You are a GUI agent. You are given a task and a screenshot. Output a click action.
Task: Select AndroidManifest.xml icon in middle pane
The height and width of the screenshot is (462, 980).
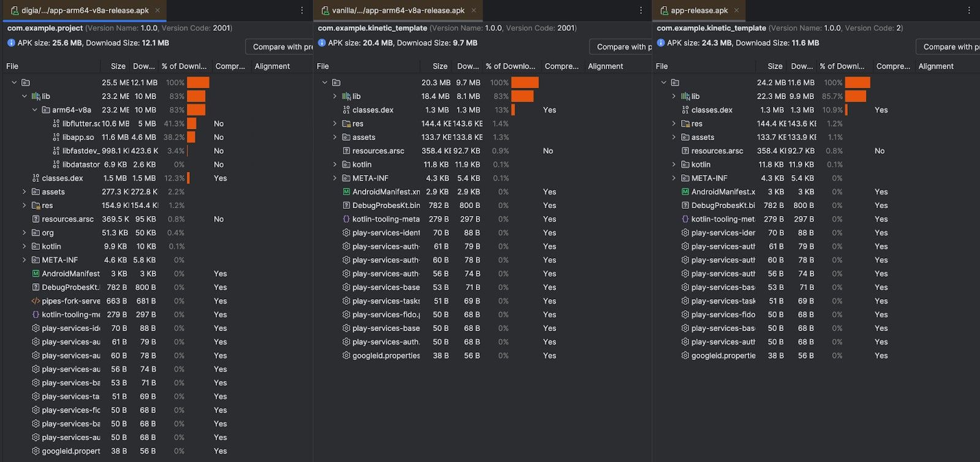(x=346, y=192)
